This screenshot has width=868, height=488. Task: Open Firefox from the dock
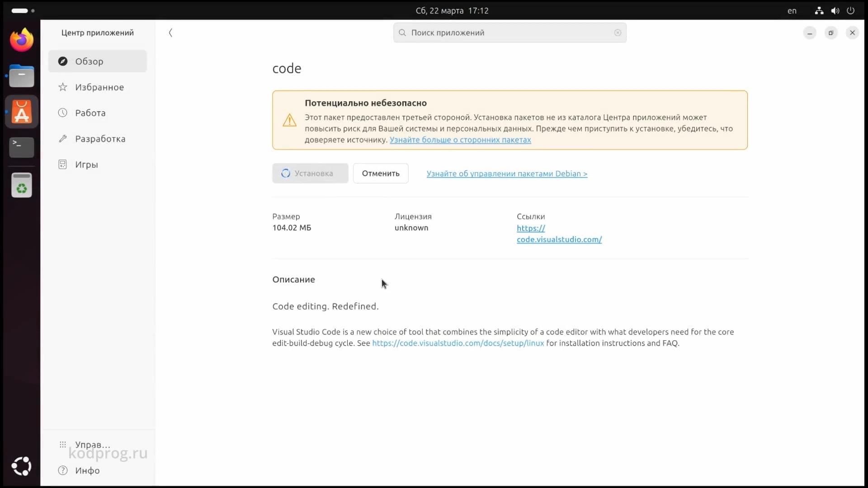click(x=22, y=40)
